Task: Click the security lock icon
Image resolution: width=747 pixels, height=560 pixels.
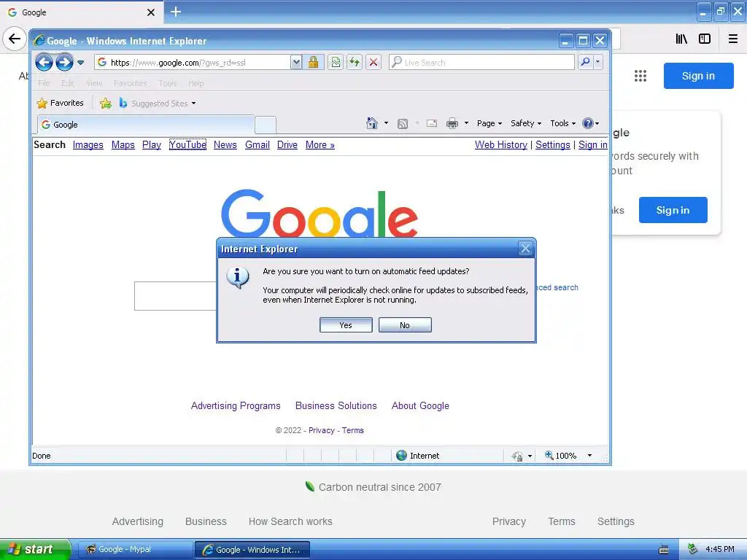Action: tap(313, 63)
